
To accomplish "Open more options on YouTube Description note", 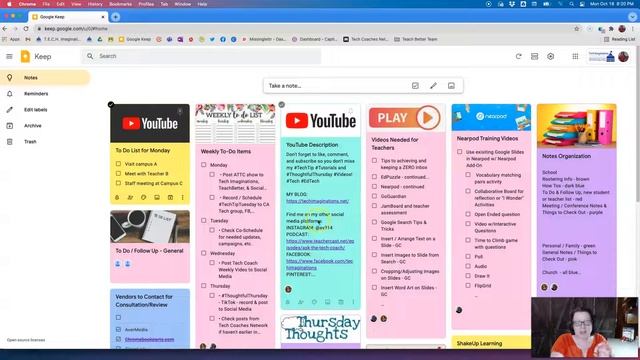I will (353, 302).
